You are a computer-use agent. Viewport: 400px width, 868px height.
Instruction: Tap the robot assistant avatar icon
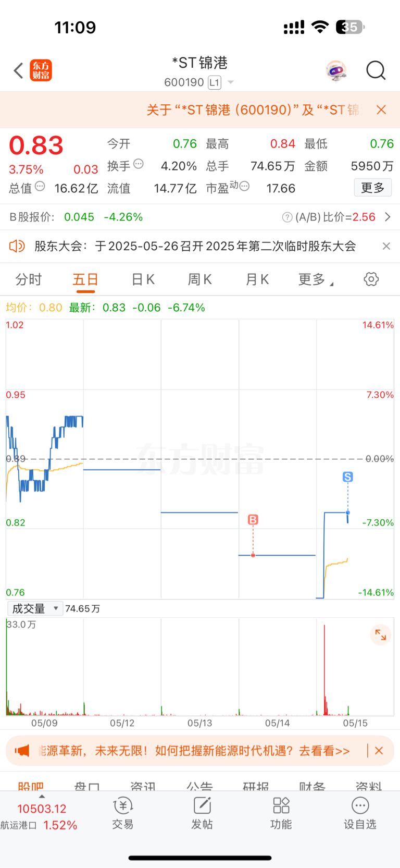(336, 70)
